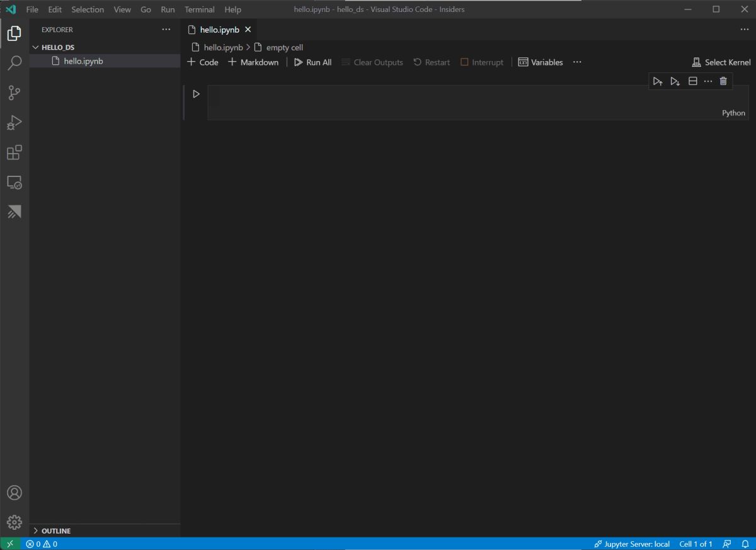Open the Azure/Pylance arrow icon in activity bar
This screenshot has height=550, width=756.
(14, 212)
